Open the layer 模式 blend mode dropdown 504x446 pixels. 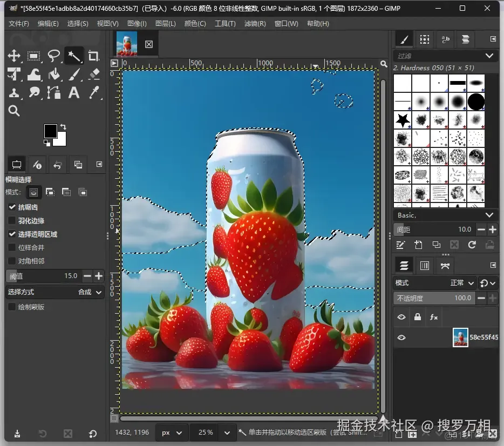tap(435, 283)
